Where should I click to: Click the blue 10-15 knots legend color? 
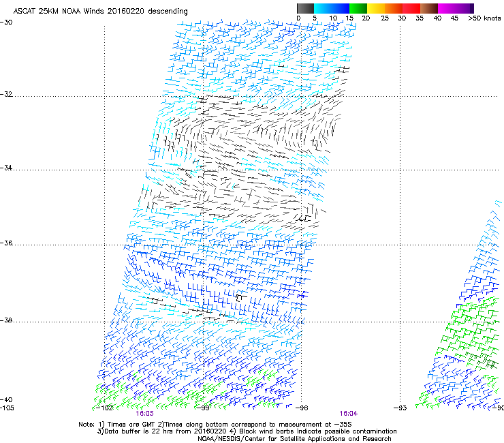341,8
